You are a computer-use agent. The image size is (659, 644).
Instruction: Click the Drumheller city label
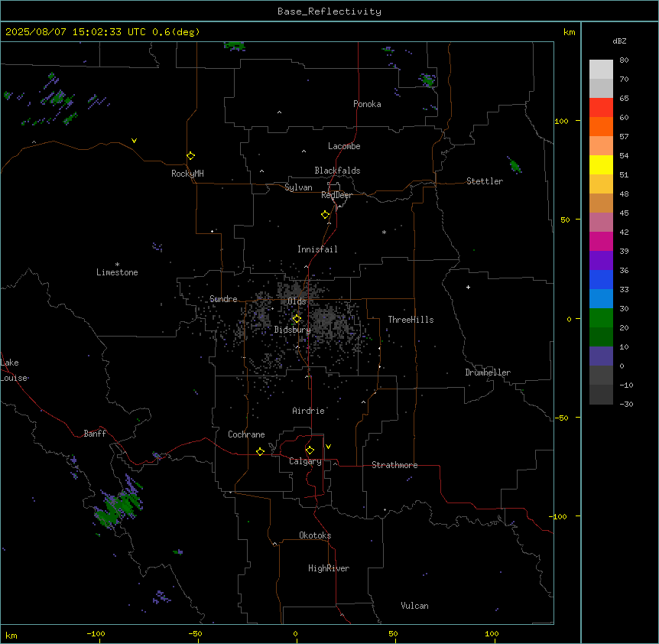488,372
